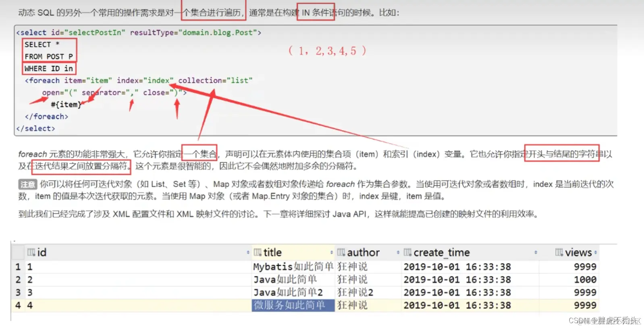
Task: Select the views cell '9999' in row 4
Action: [x=569, y=305]
